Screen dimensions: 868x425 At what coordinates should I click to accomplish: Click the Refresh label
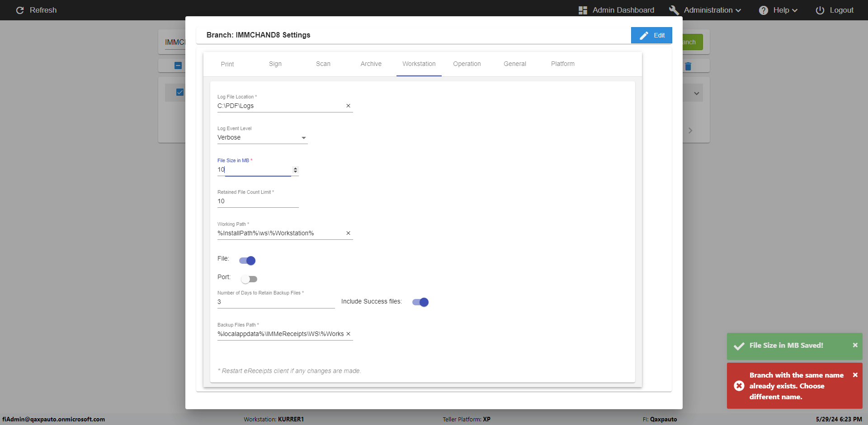point(43,10)
